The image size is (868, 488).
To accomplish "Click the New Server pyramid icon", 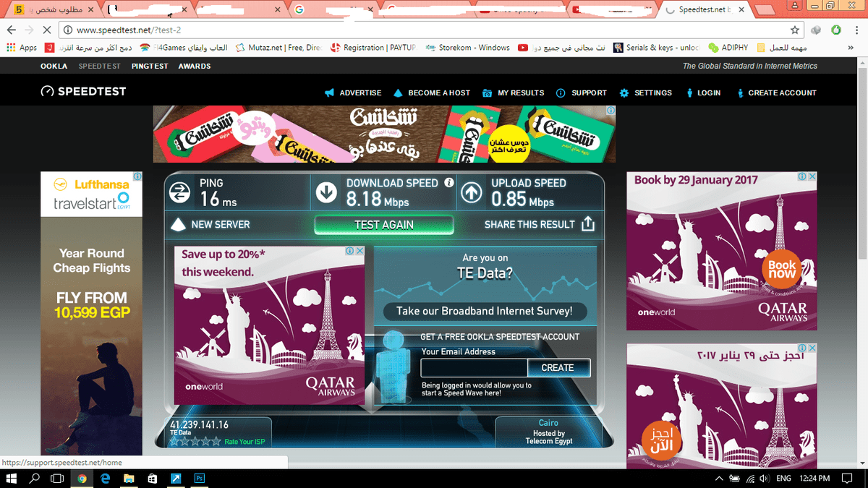I will click(178, 225).
